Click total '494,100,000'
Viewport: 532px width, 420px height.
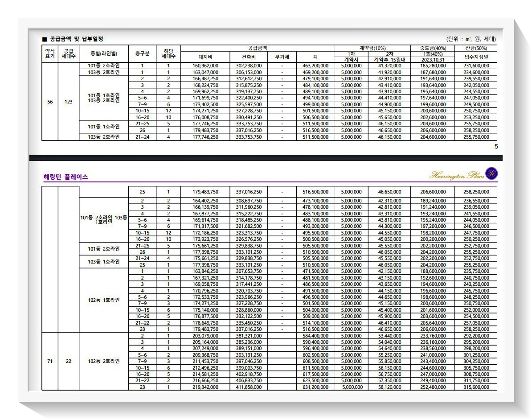coord(315,98)
